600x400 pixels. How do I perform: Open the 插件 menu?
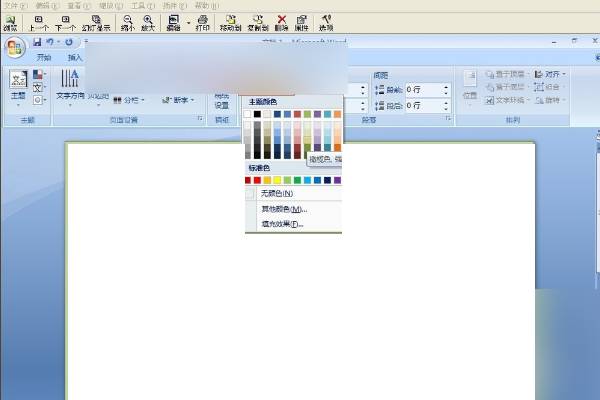pyautogui.click(x=175, y=6)
